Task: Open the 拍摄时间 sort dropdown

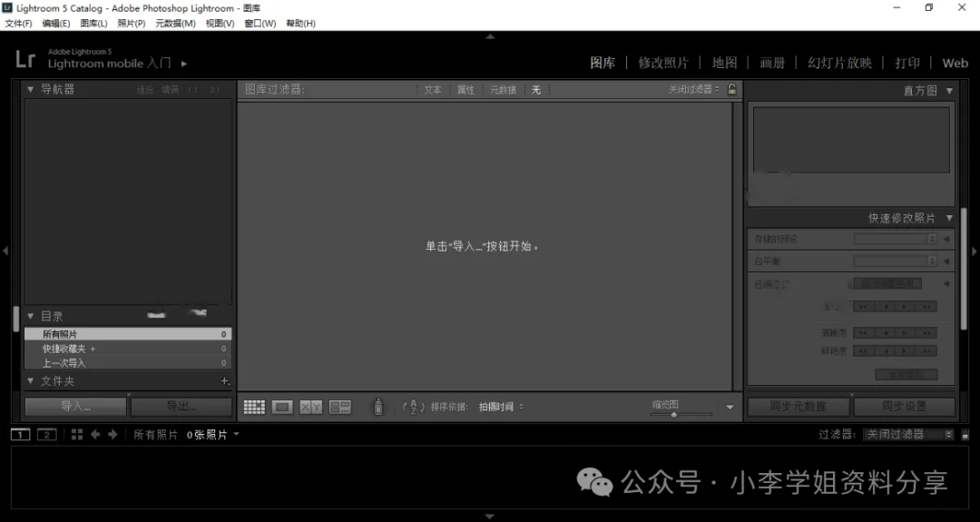Action: [501, 407]
